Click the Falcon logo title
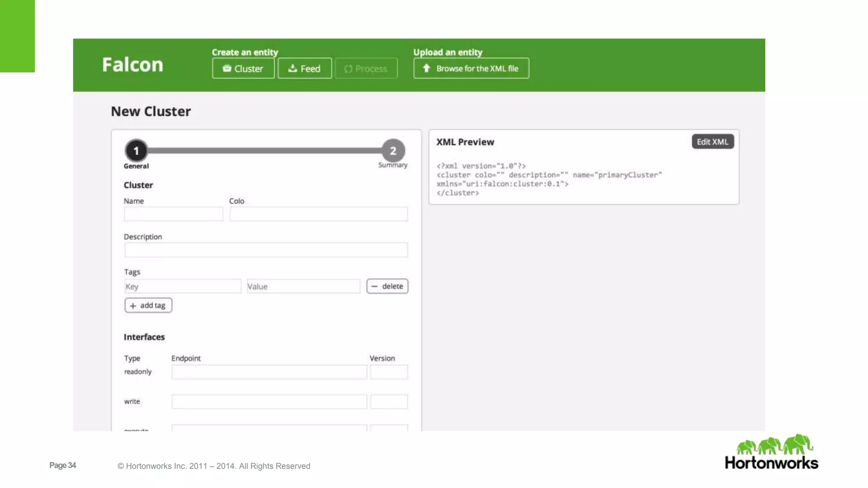This screenshot has height=488, width=868. coord(133,65)
